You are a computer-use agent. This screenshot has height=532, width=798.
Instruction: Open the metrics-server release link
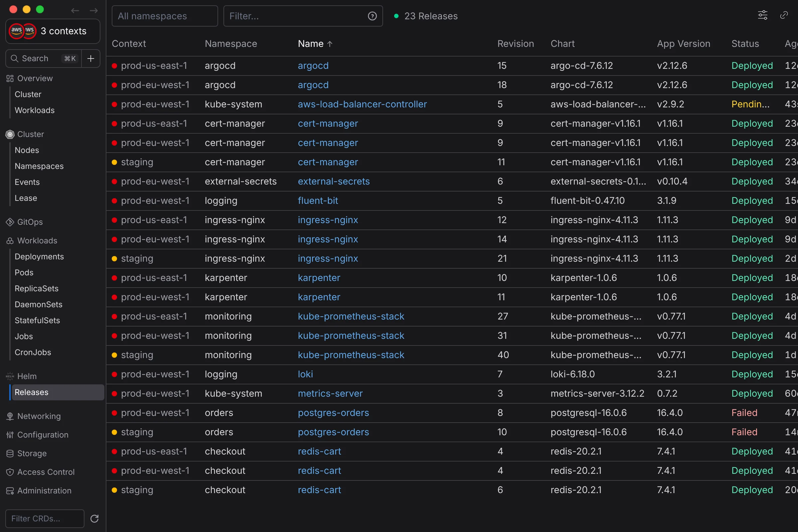click(x=330, y=393)
